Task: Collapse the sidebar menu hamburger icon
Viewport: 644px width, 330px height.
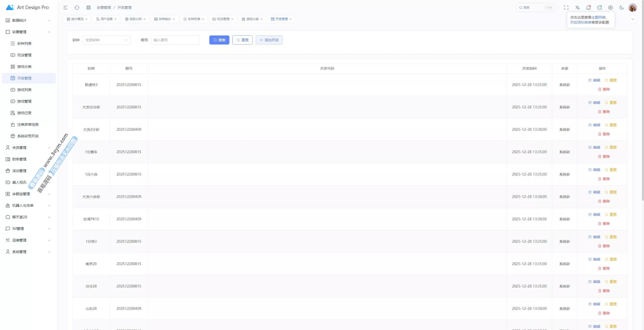Action: (65, 8)
